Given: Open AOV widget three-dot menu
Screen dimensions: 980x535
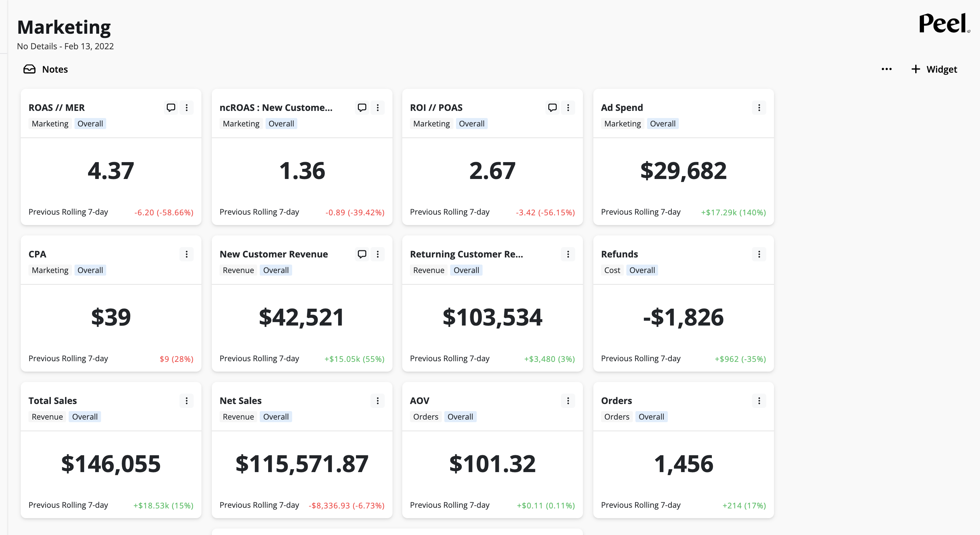Looking at the screenshot, I should 568,400.
